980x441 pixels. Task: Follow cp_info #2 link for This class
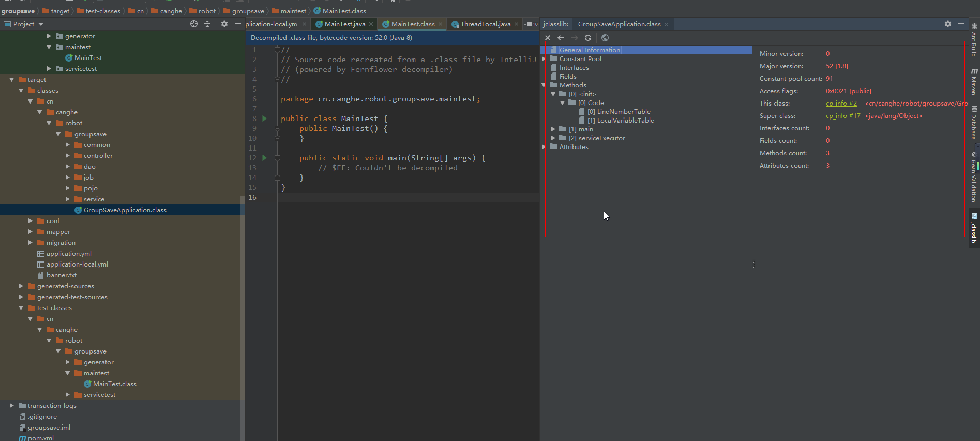tap(841, 104)
